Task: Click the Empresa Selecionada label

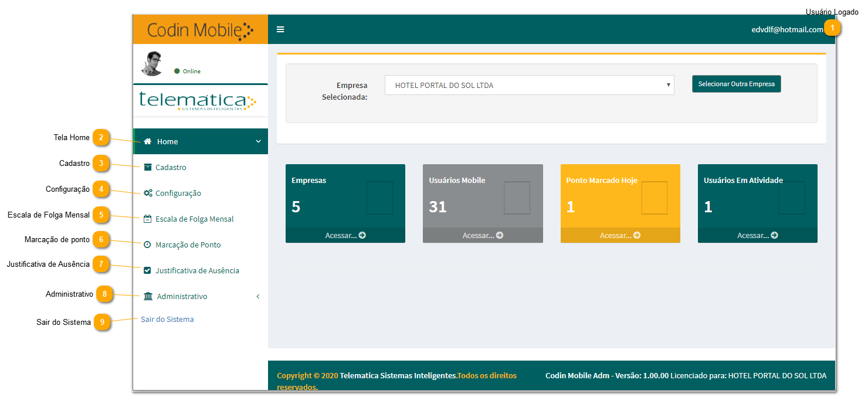Action: (x=345, y=91)
